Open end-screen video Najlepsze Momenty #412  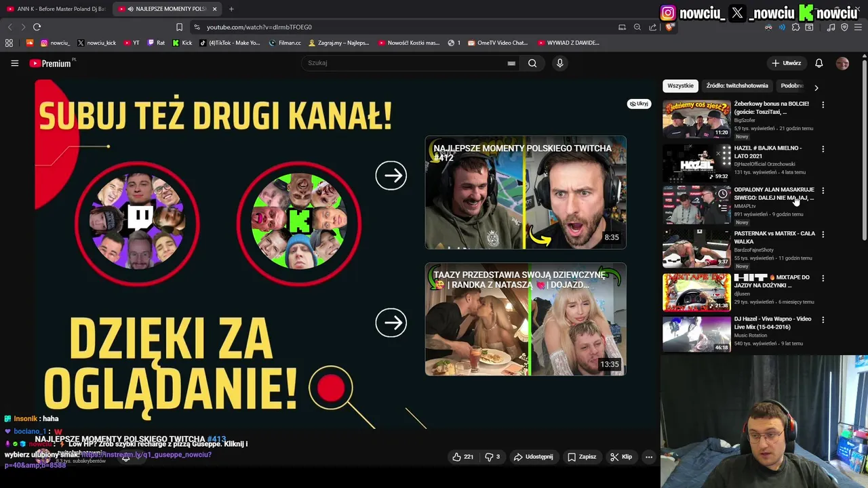526,192
